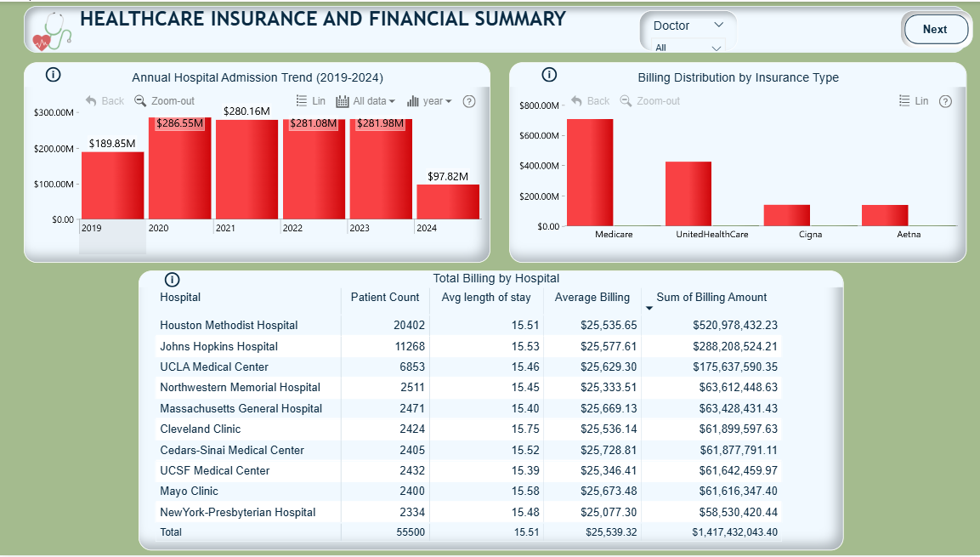Click info icon on Annual Hospital Admission Trend chart
980x557 pixels.
click(x=53, y=75)
